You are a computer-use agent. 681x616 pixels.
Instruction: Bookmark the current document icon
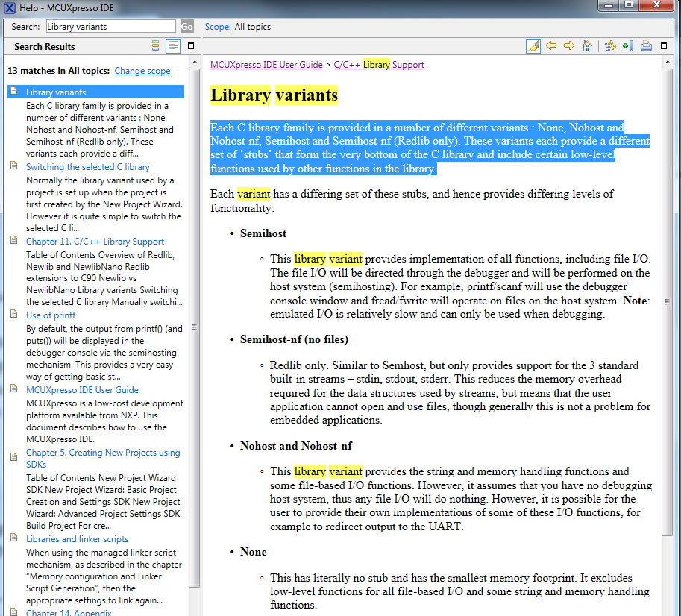coord(628,45)
